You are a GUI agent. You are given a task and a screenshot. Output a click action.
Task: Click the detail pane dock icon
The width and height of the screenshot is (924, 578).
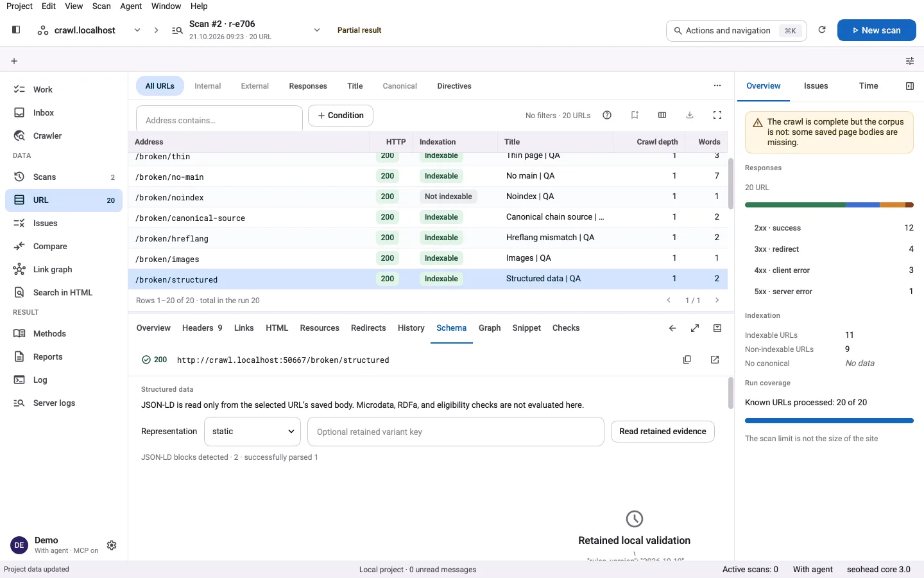coord(717,328)
